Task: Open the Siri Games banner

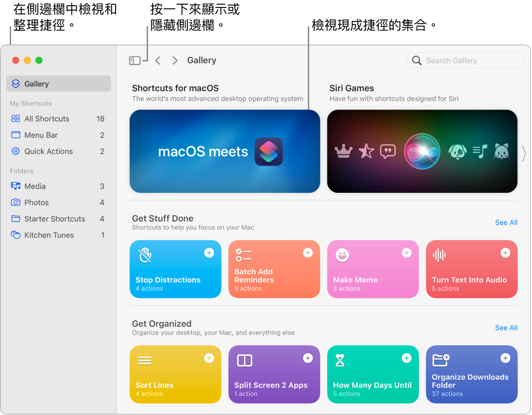Action: coord(422,151)
